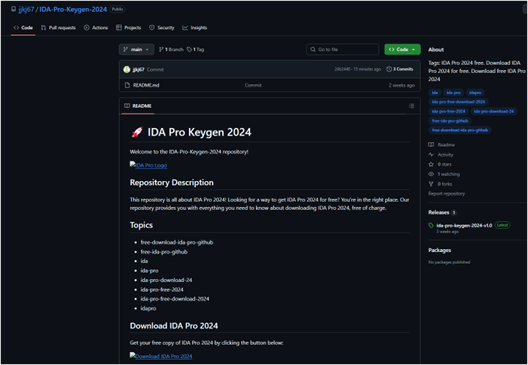Open the latest Commit message link

[x=155, y=70]
